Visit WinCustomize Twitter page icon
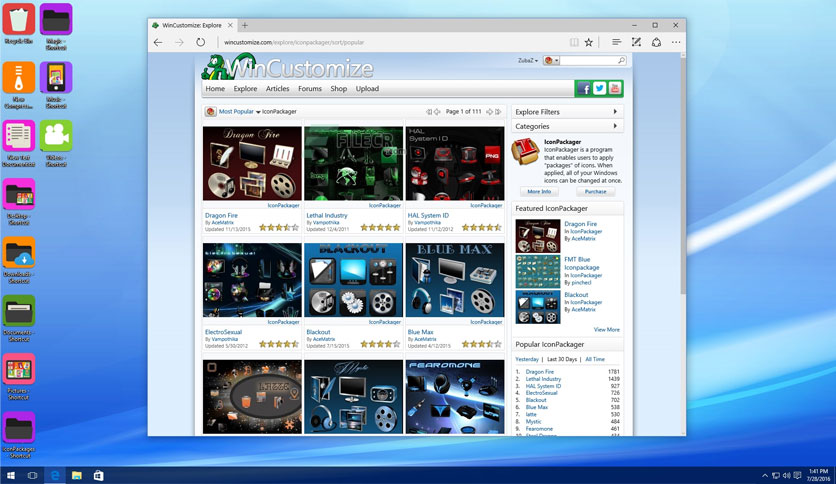Screen dimensions: 836x484 click(599, 88)
